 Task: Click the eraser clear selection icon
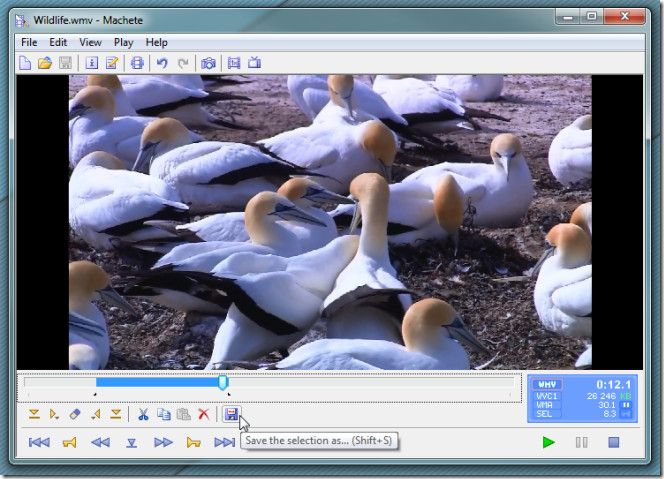74,414
